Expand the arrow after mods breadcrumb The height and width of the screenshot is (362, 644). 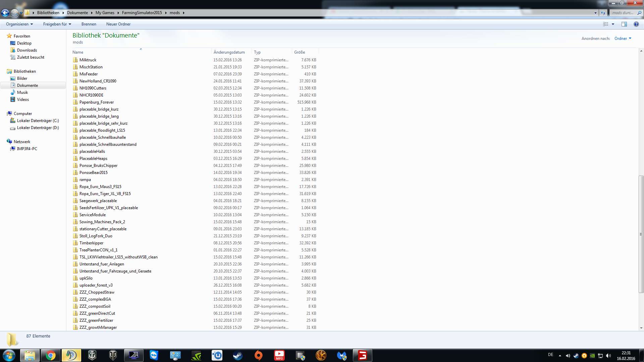(x=183, y=13)
